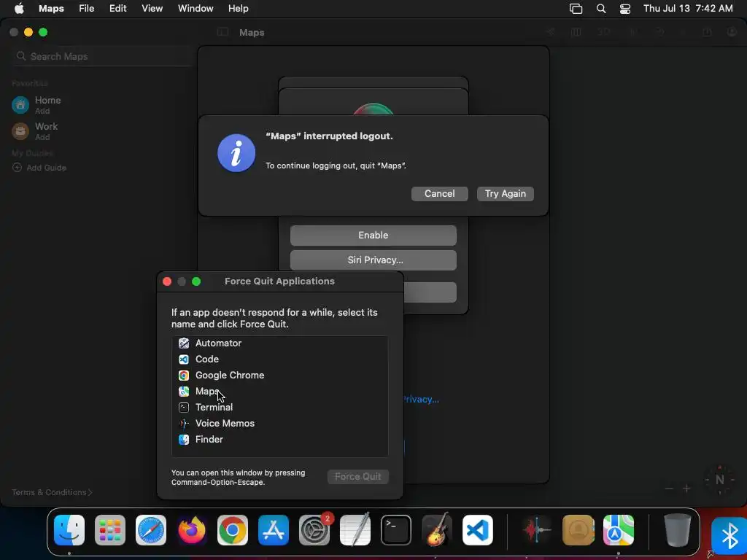Click Add Guide in the sidebar

pos(39,168)
